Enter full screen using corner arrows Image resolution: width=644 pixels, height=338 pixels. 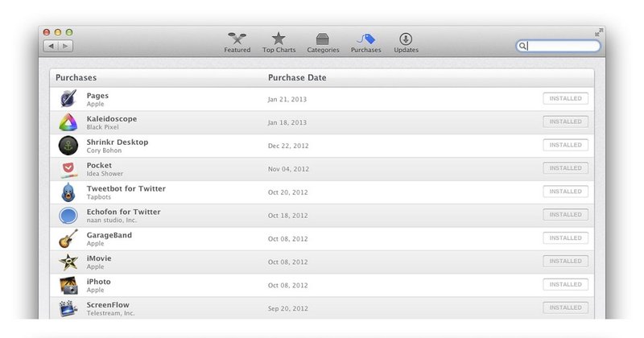[x=599, y=32]
